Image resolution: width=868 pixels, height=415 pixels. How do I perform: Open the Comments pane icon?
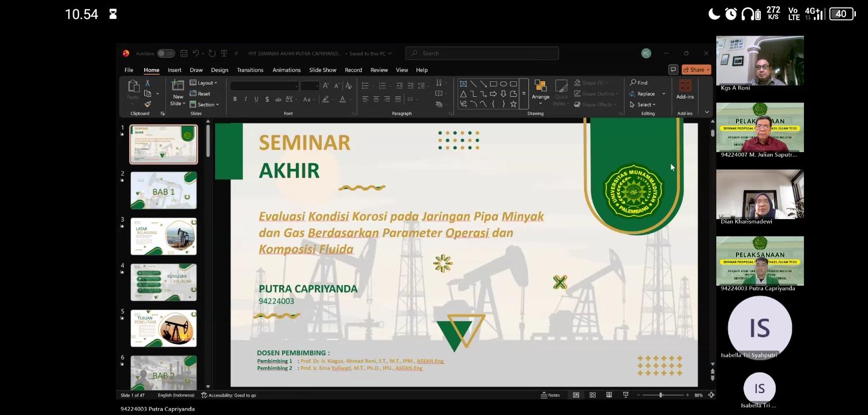click(672, 70)
